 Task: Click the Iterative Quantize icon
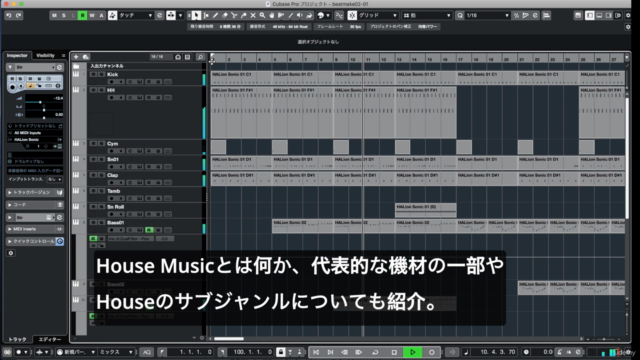[516, 16]
